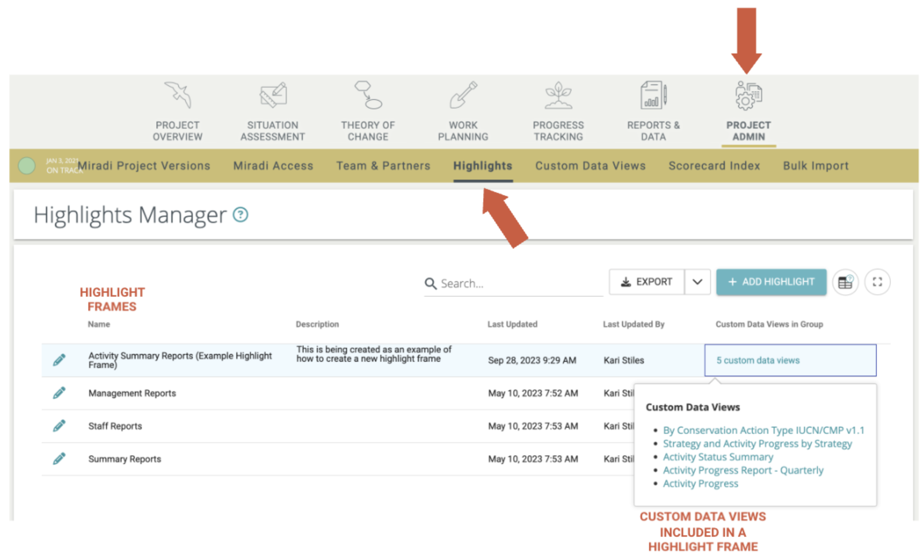Click the Project Admin gear icon
This screenshot has height=560, width=924.
tap(748, 96)
